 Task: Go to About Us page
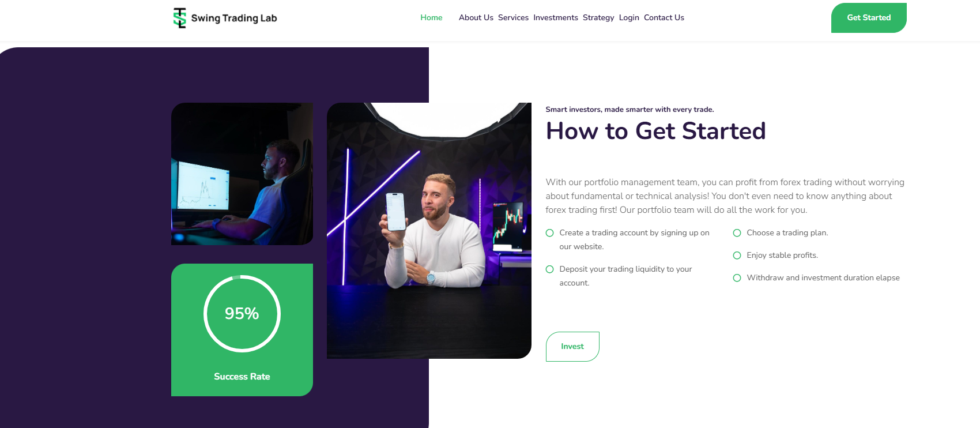click(x=476, y=18)
